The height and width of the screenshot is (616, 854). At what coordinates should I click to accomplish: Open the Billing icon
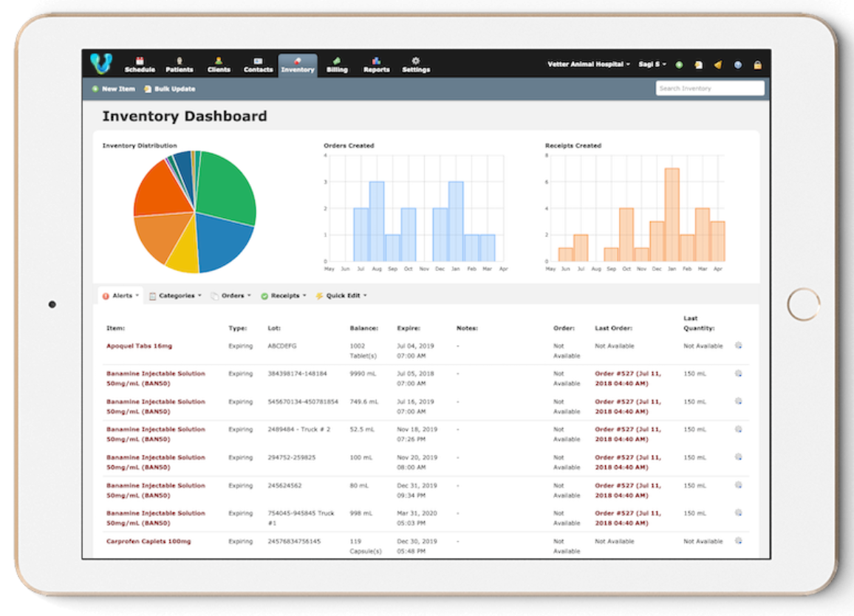[337, 60]
